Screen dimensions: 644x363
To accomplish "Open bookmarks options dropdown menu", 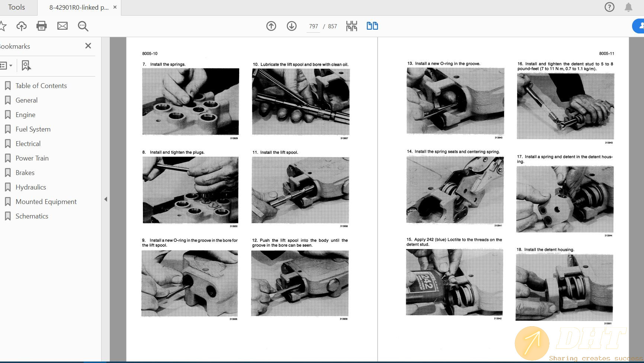I will [6, 66].
